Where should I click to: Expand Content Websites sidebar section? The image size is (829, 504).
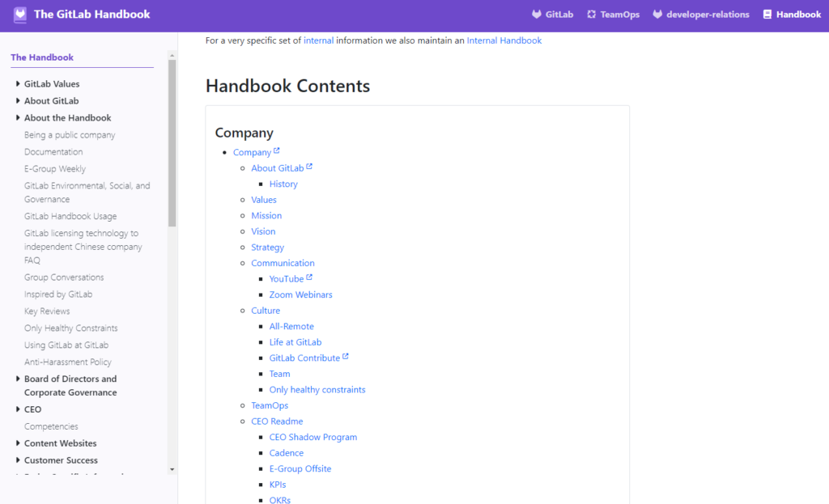tap(18, 443)
